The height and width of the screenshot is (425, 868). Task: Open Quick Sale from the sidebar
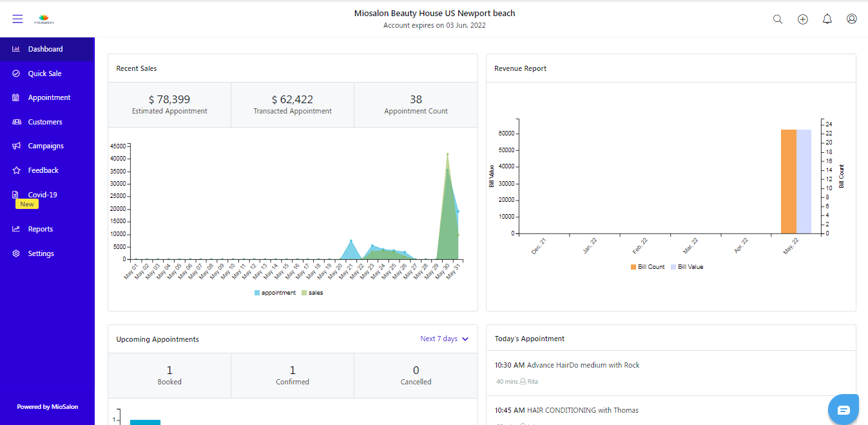[44, 74]
